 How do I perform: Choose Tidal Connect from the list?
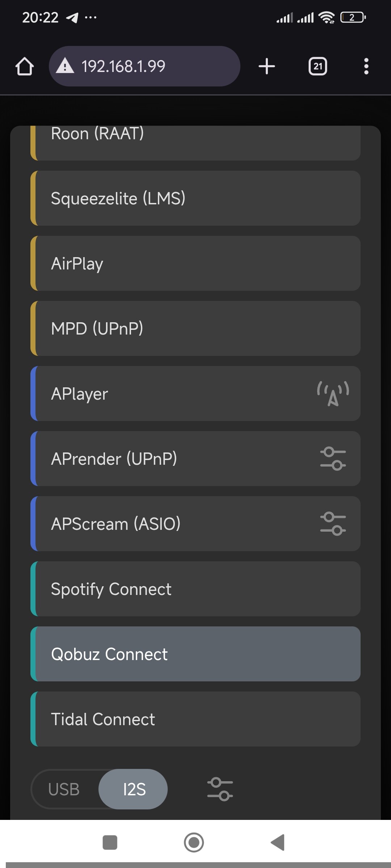[195, 719]
